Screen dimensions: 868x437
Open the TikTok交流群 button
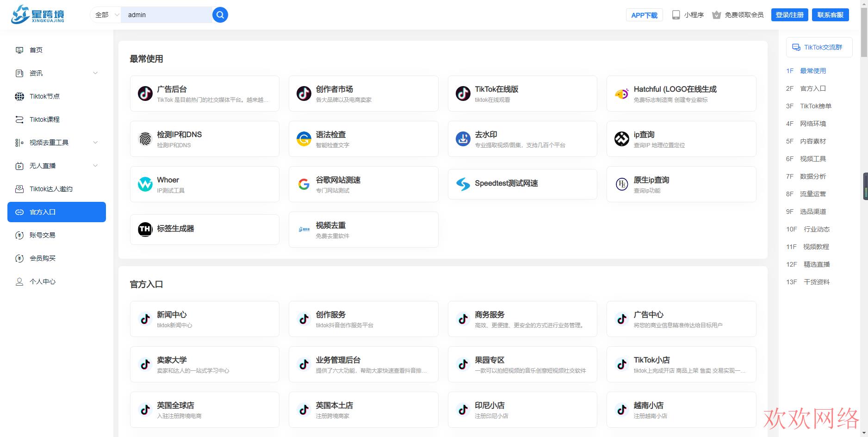pyautogui.click(x=819, y=47)
